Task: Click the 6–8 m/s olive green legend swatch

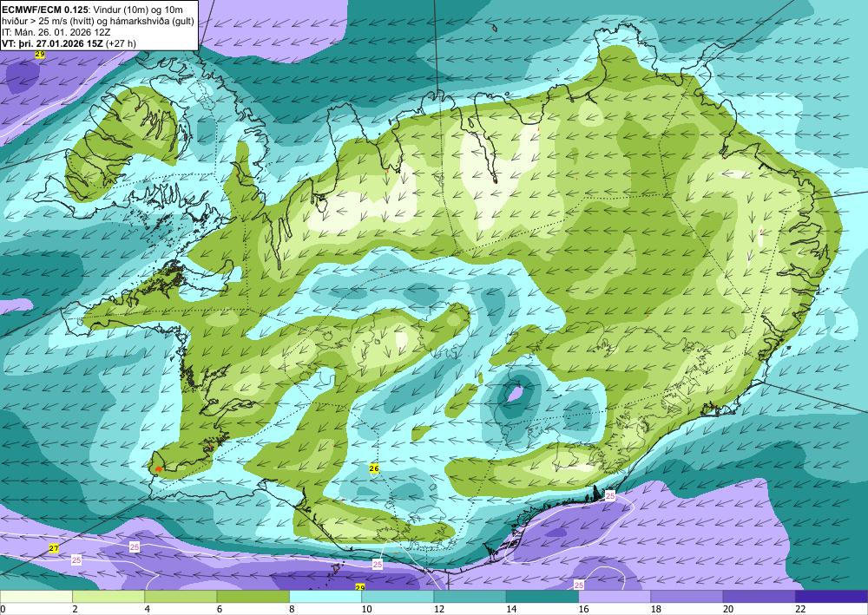Action: 253,597
